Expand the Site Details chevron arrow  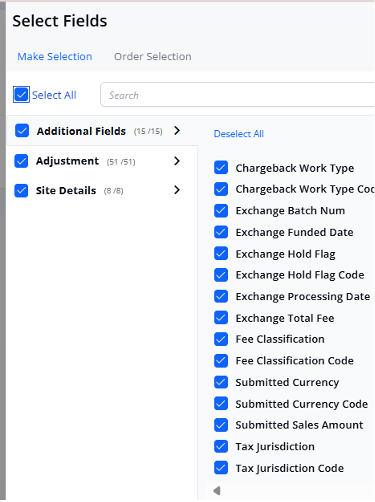(x=177, y=190)
